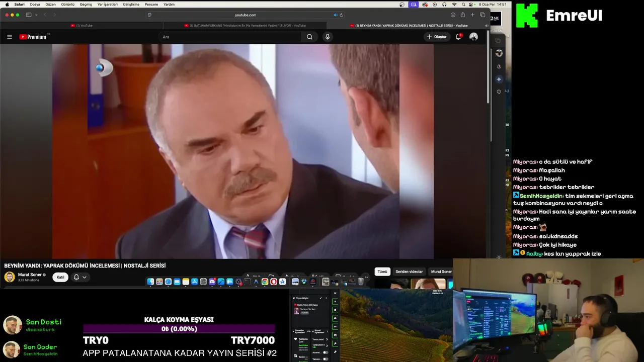Open the Düzen menu

point(50,5)
